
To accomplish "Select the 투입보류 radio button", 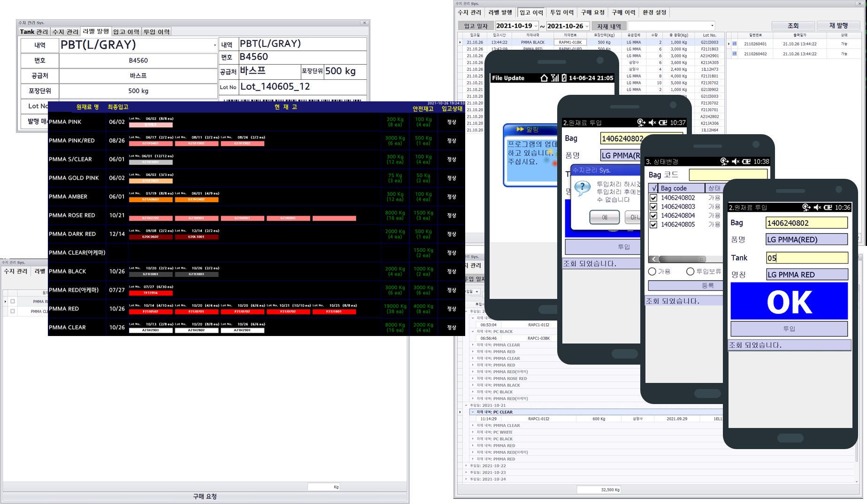I will coord(690,272).
